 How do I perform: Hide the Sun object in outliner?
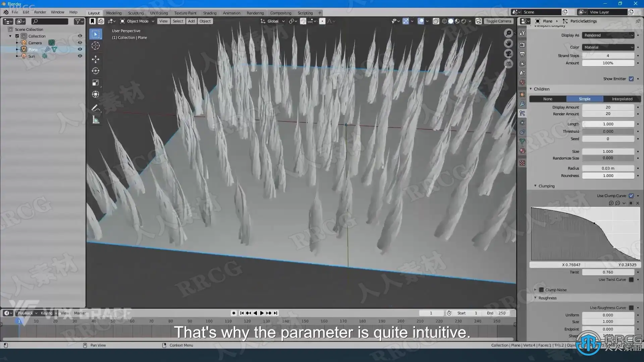click(80, 56)
